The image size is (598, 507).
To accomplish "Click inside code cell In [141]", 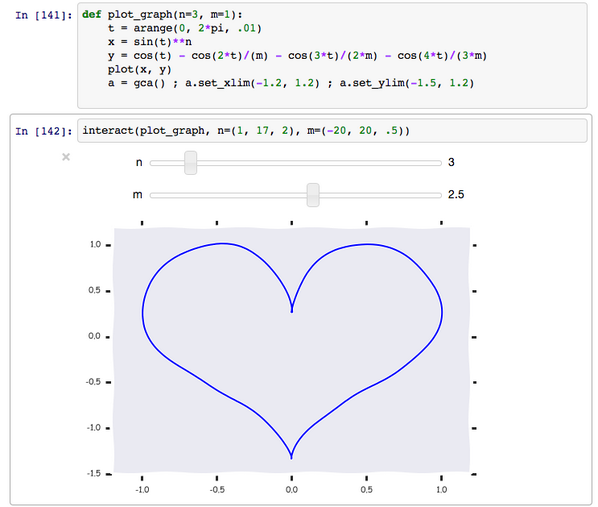I will pyautogui.click(x=332, y=56).
